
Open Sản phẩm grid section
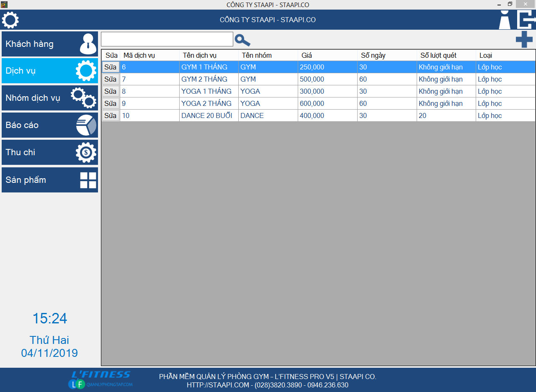pyautogui.click(x=50, y=180)
